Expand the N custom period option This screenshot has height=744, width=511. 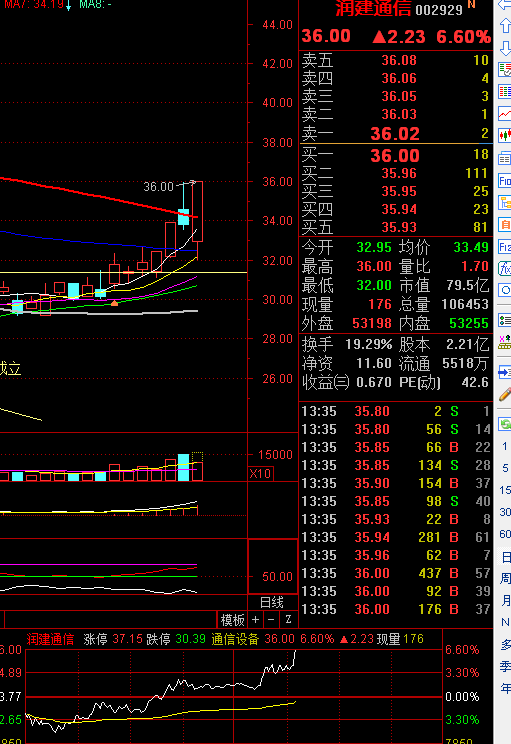(x=505, y=622)
